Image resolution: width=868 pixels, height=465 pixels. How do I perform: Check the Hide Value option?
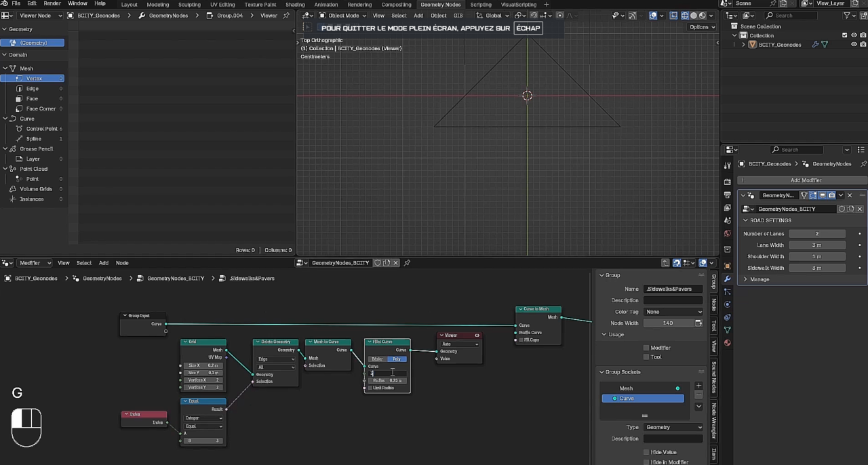pyautogui.click(x=646, y=452)
